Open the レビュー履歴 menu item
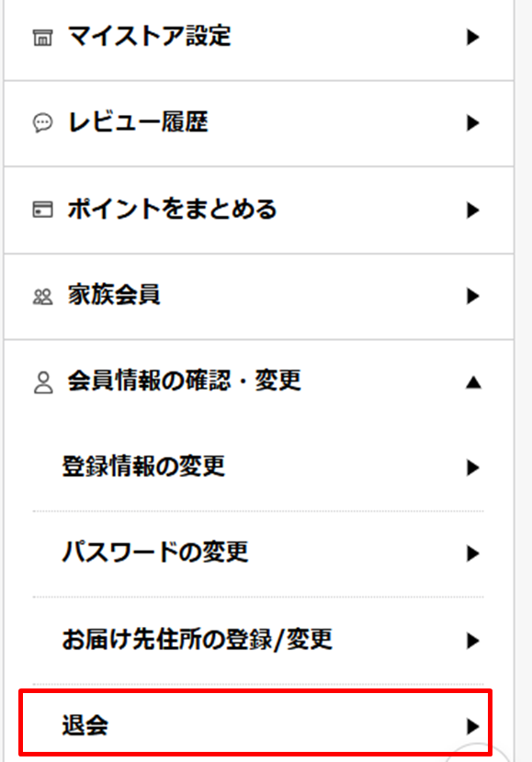532x762 pixels. (x=258, y=123)
